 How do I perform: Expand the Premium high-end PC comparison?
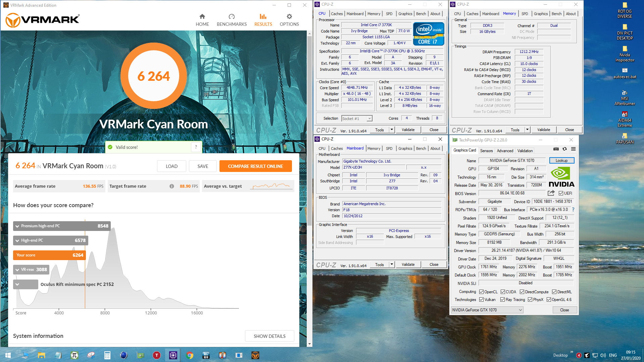point(17,226)
